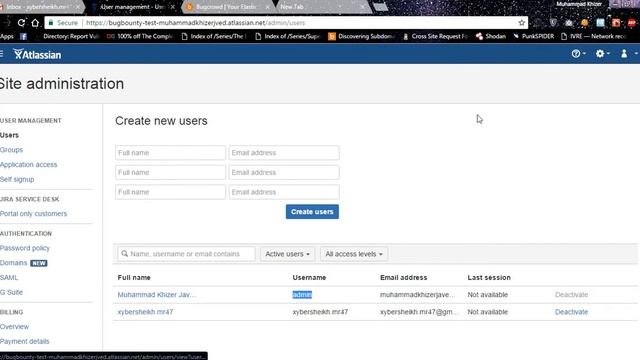Open Payment details page
Image resolution: width=640 pixels, height=360 pixels.
click(24, 341)
